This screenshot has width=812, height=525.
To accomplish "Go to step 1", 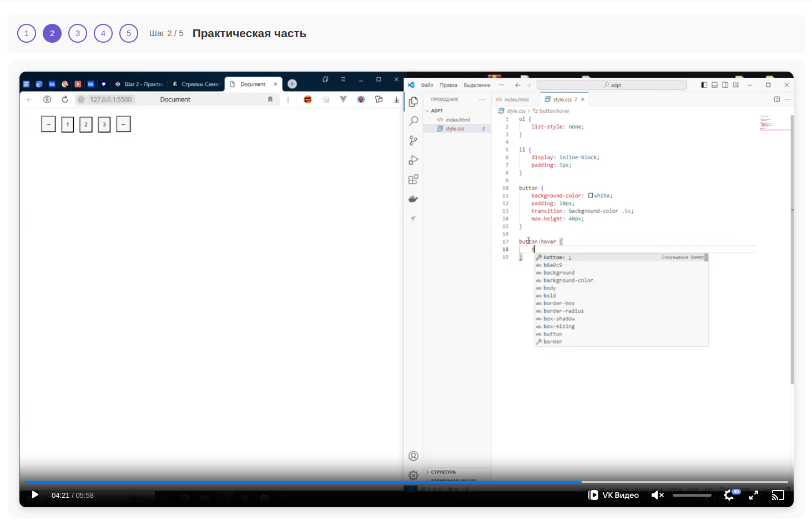I will pyautogui.click(x=27, y=33).
